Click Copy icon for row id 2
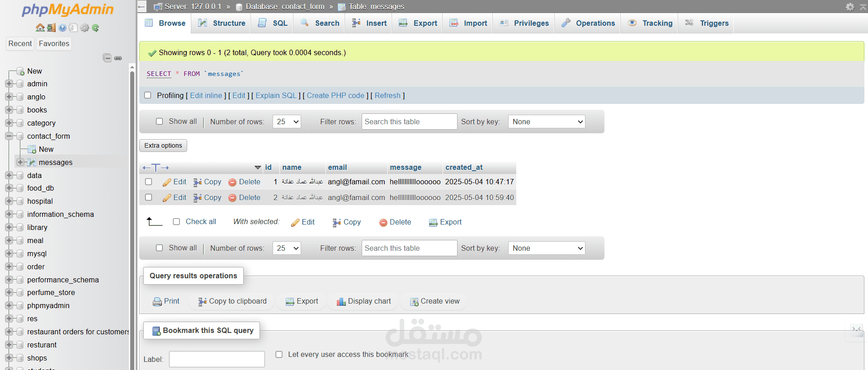868x370 pixels. click(x=198, y=198)
